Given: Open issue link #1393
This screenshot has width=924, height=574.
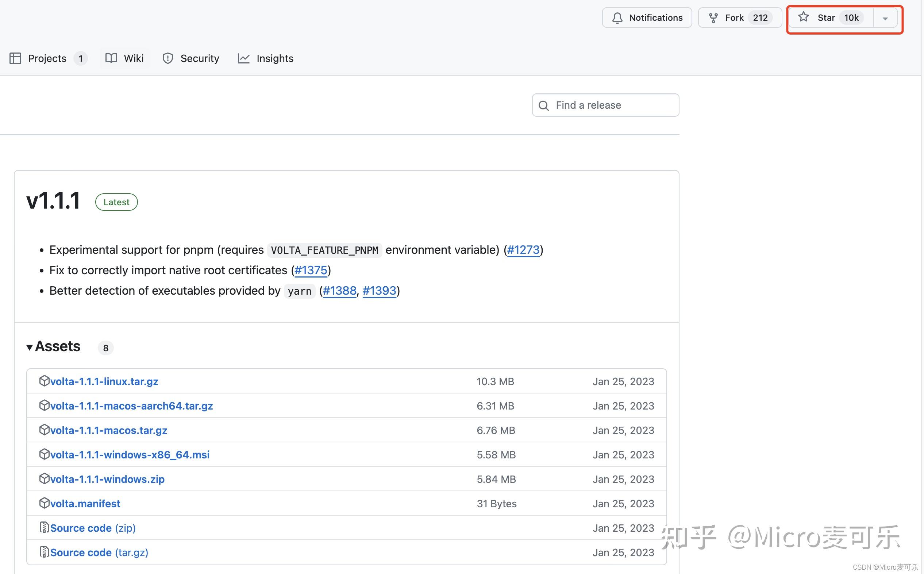Looking at the screenshot, I should pos(379,291).
